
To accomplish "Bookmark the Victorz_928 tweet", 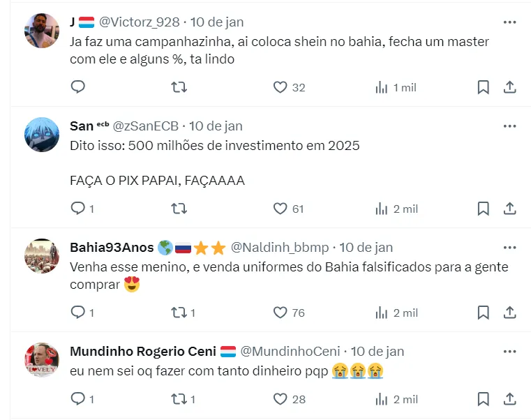I will [x=483, y=87].
